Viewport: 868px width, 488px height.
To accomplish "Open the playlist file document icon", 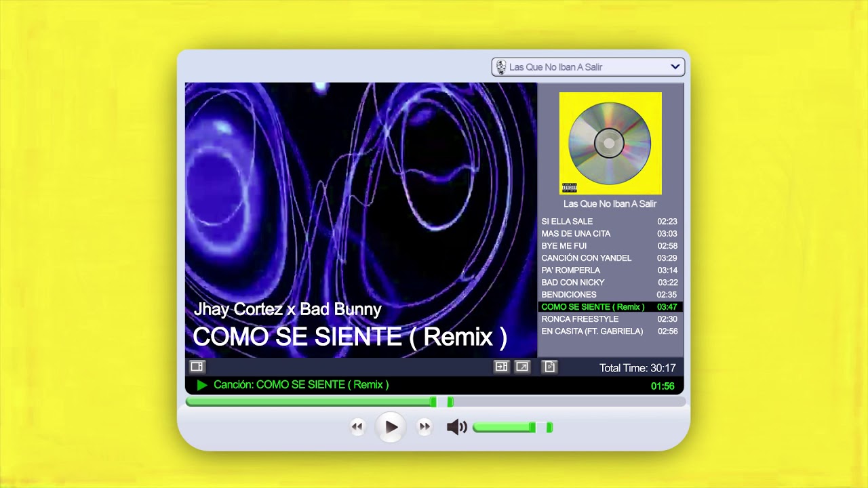I will (x=550, y=367).
